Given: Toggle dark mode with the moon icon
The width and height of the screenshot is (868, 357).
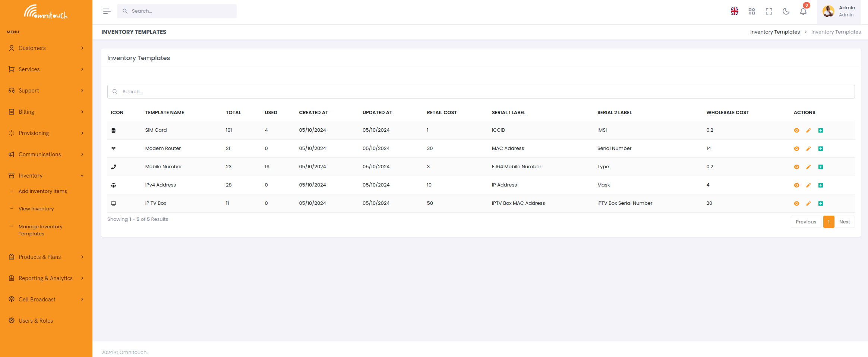Looking at the screenshot, I should 786,11.
